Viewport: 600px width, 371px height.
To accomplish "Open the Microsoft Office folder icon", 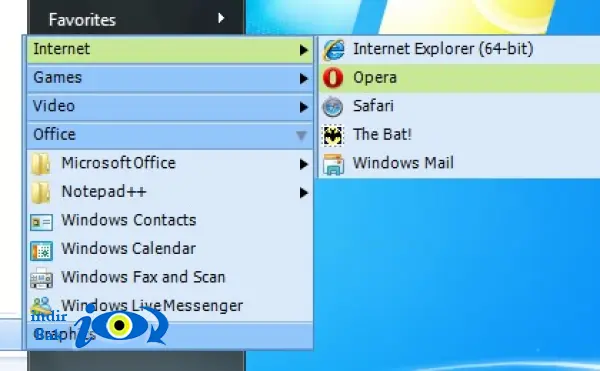I will pyautogui.click(x=41, y=164).
